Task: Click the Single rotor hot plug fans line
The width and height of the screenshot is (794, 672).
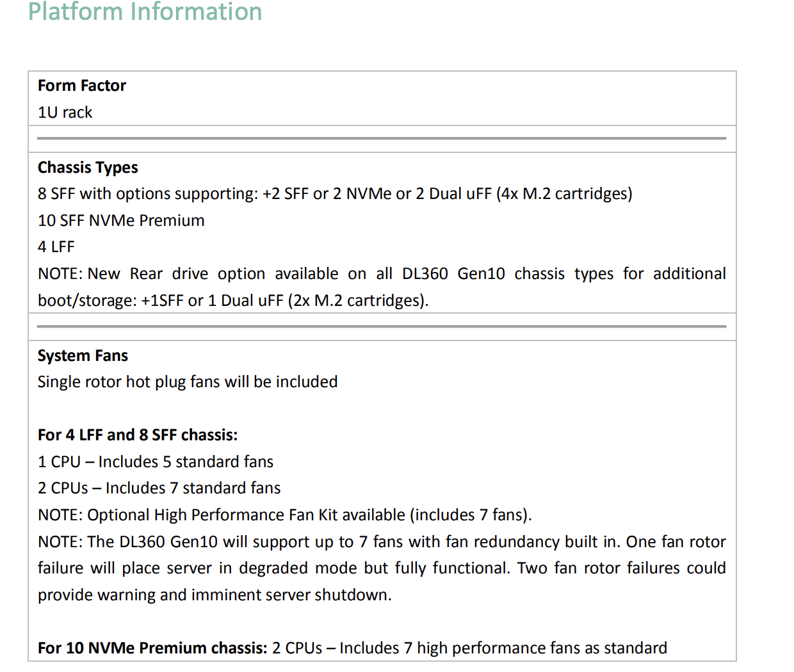Action: [188, 382]
